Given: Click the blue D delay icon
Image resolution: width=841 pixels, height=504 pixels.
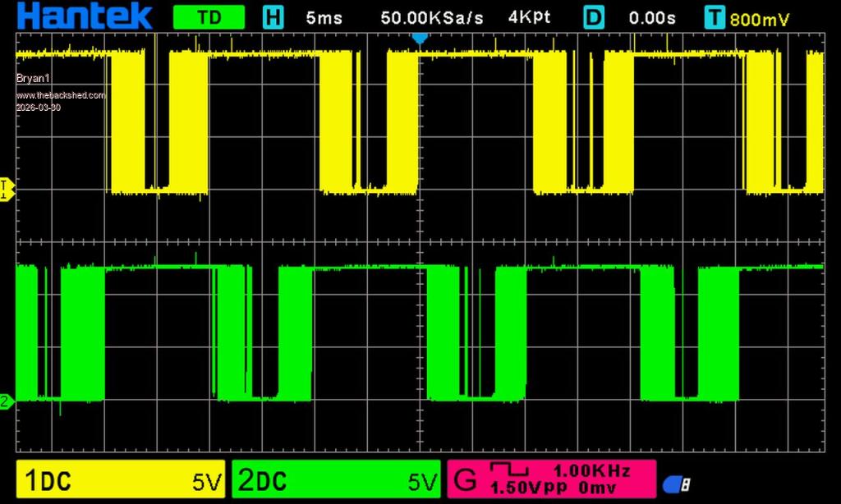Looking at the screenshot, I should [594, 17].
